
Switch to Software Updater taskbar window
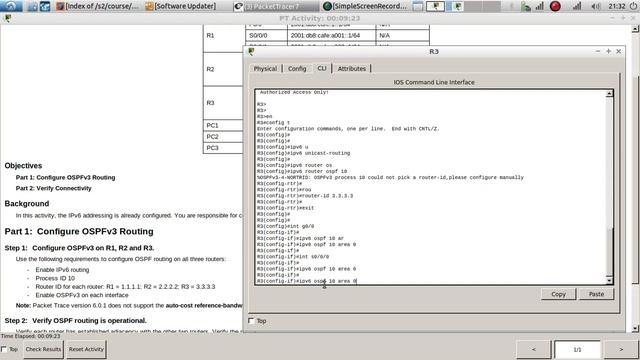click(x=181, y=6)
